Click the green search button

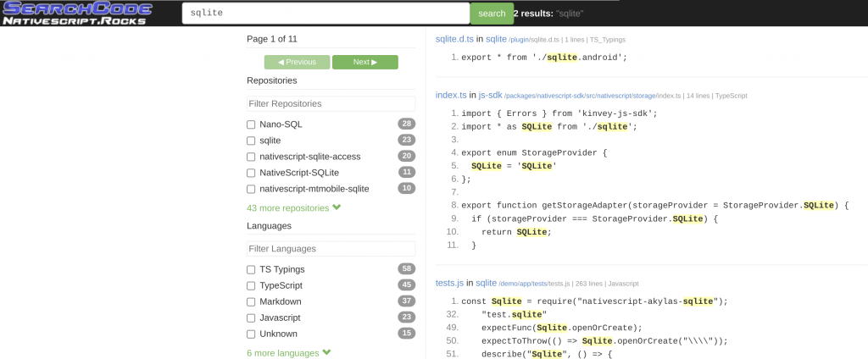coord(492,14)
